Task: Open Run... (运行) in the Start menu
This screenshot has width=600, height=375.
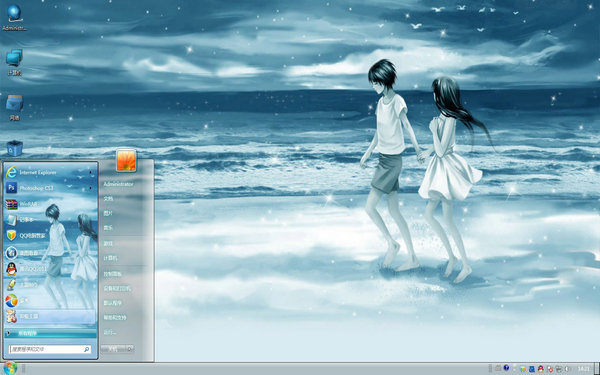Action: pos(109,332)
